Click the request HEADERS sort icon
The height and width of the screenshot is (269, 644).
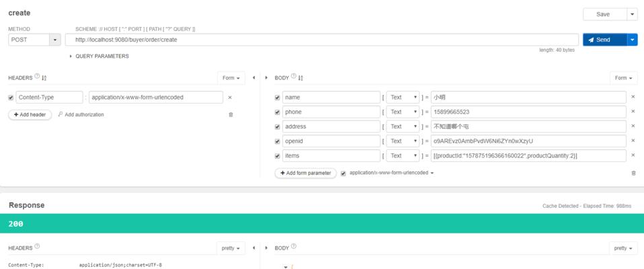44,77
